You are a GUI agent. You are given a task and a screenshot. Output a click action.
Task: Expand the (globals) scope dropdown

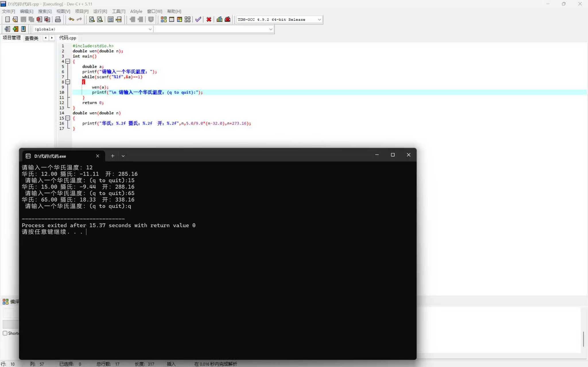pos(150,29)
